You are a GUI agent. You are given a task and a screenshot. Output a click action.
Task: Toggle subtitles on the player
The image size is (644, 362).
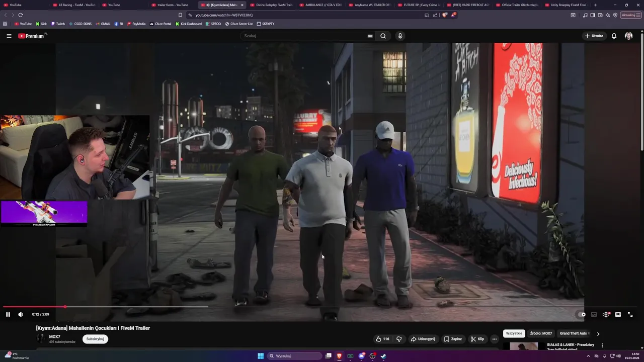pyautogui.click(x=594, y=314)
